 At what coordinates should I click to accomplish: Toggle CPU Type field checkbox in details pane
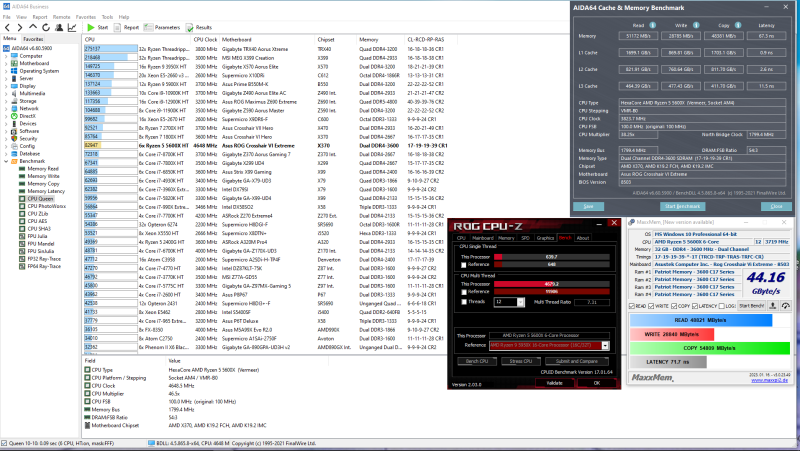point(87,370)
